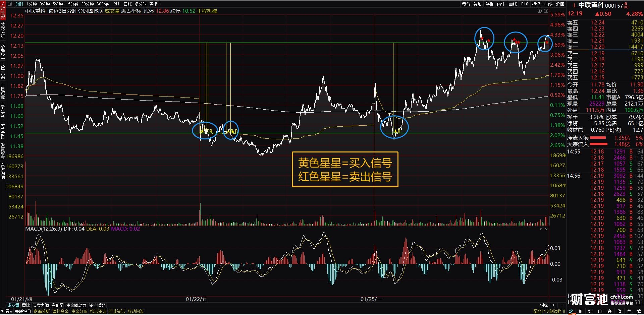Screen dimensions: 644x315
Task: Open the MACD panel dropdown arrow
Action: pyautogui.click(x=541, y=229)
